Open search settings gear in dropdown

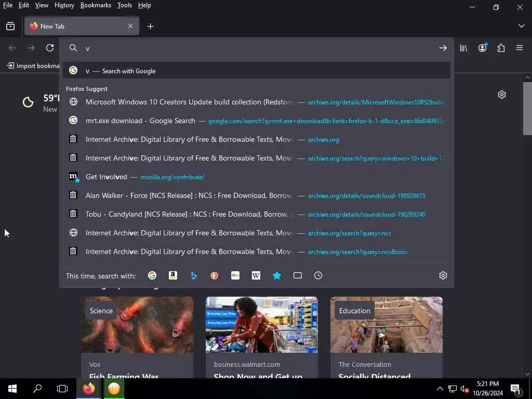(443, 275)
